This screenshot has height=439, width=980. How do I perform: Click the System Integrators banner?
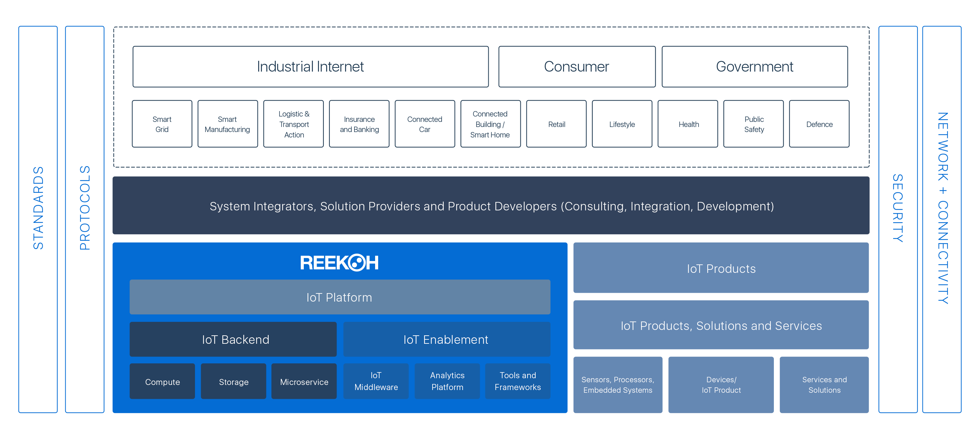pos(491,206)
